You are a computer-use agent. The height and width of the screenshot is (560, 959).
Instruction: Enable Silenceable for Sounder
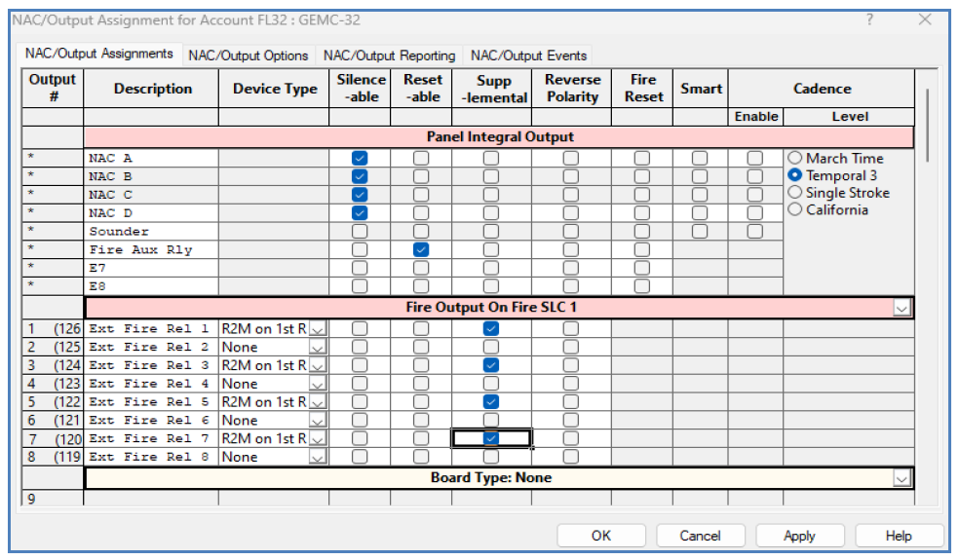click(360, 231)
